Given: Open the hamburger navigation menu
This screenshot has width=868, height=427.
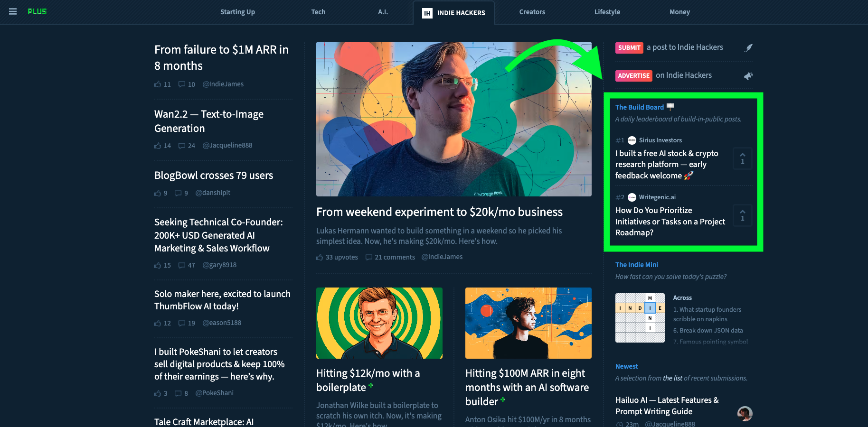Looking at the screenshot, I should point(13,11).
